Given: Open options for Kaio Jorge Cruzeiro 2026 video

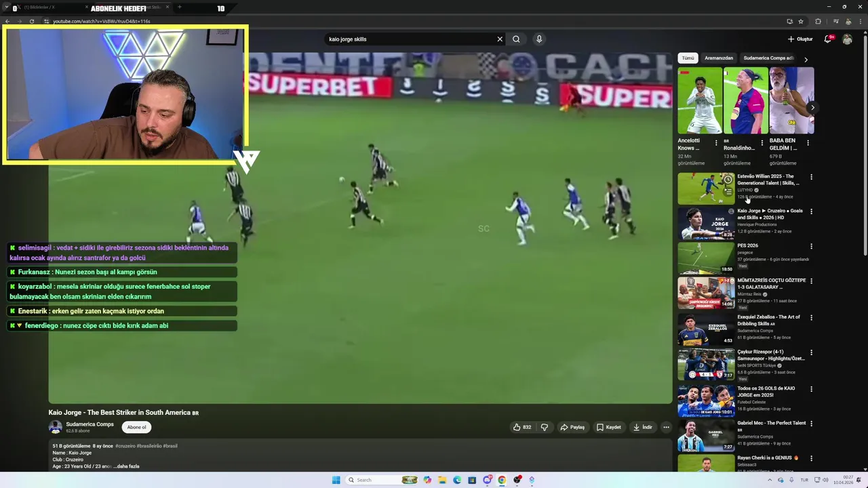Looking at the screenshot, I should click(x=811, y=211).
